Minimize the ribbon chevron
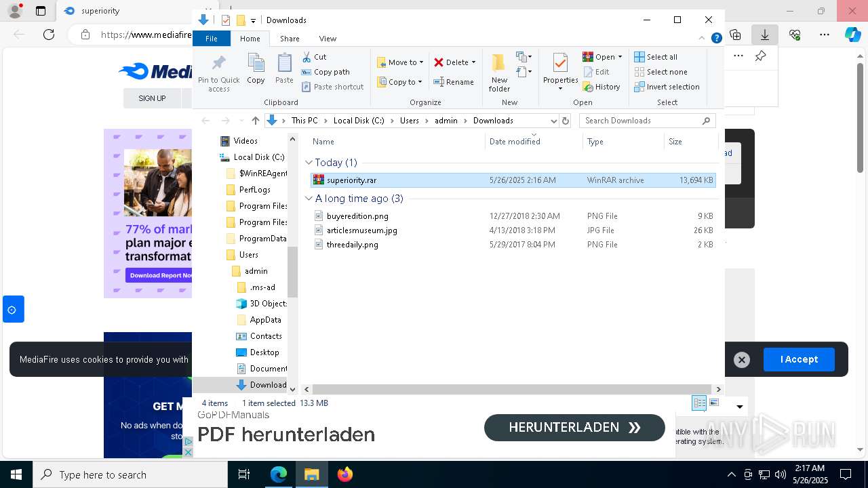 (x=702, y=39)
